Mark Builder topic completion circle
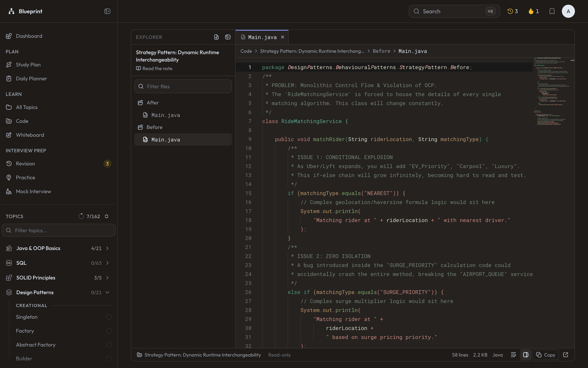 109,358
